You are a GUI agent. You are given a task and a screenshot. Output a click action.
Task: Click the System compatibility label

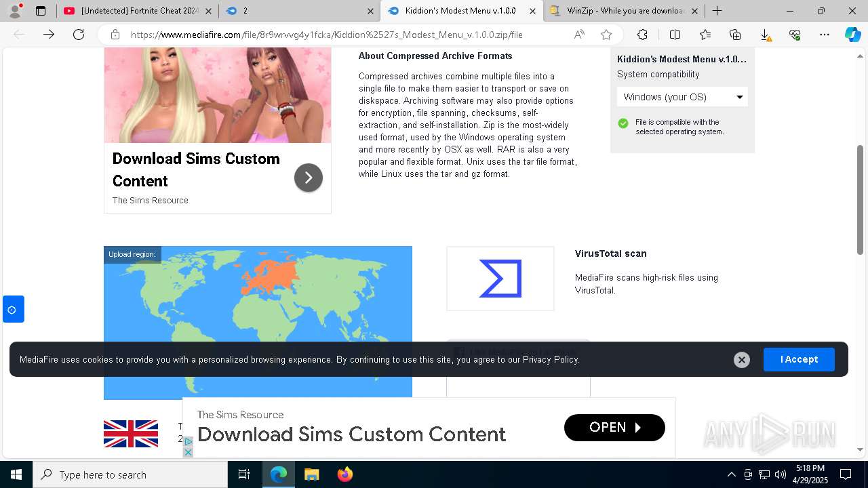coord(658,75)
